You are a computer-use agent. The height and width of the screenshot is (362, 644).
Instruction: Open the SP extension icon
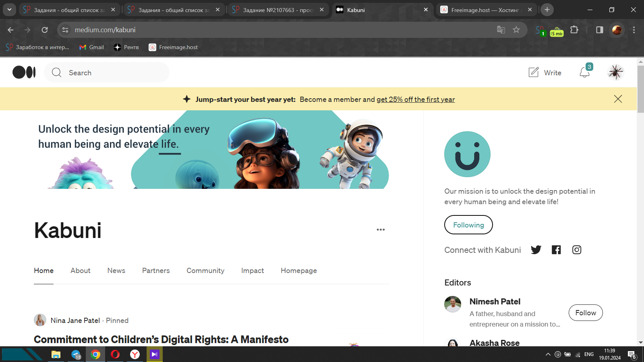click(x=540, y=30)
